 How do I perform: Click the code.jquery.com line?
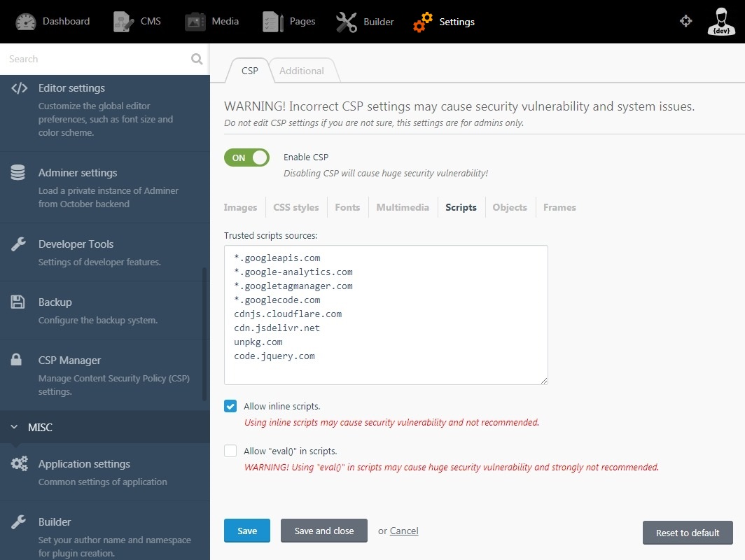(274, 356)
